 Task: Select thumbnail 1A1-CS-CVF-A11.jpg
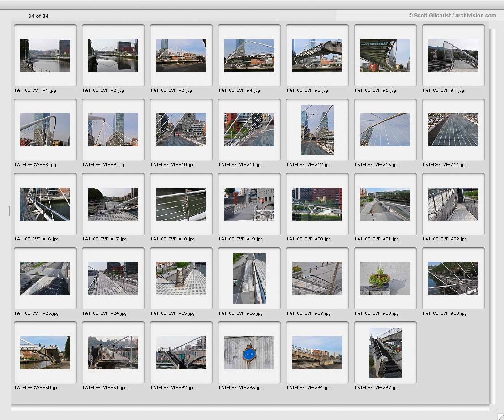coord(249,129)
